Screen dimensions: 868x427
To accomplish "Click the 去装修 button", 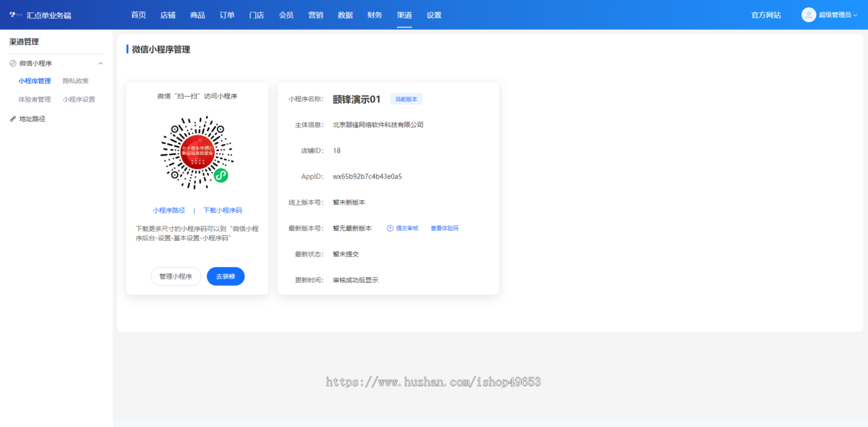I will pyautogui.click(x=226, y=276).
